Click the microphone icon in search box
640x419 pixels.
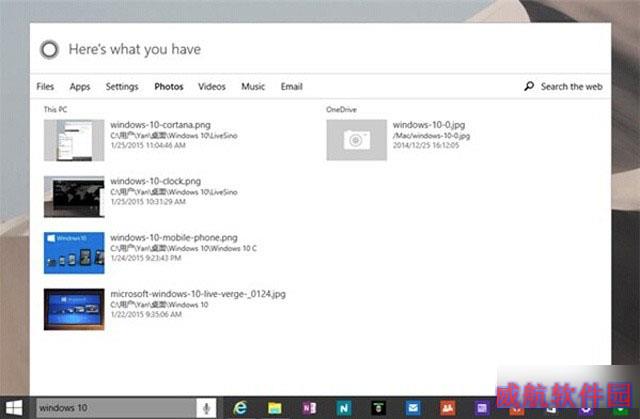207,408
